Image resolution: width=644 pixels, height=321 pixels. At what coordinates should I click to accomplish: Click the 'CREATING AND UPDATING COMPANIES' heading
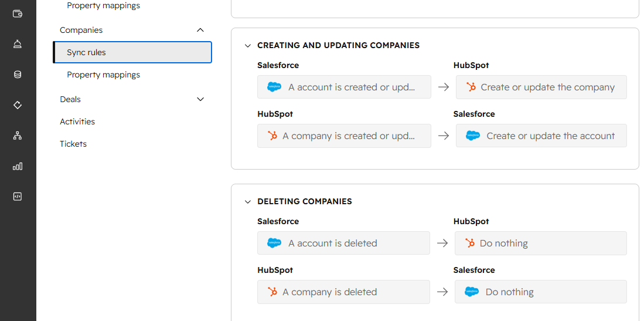coord(339,45)
